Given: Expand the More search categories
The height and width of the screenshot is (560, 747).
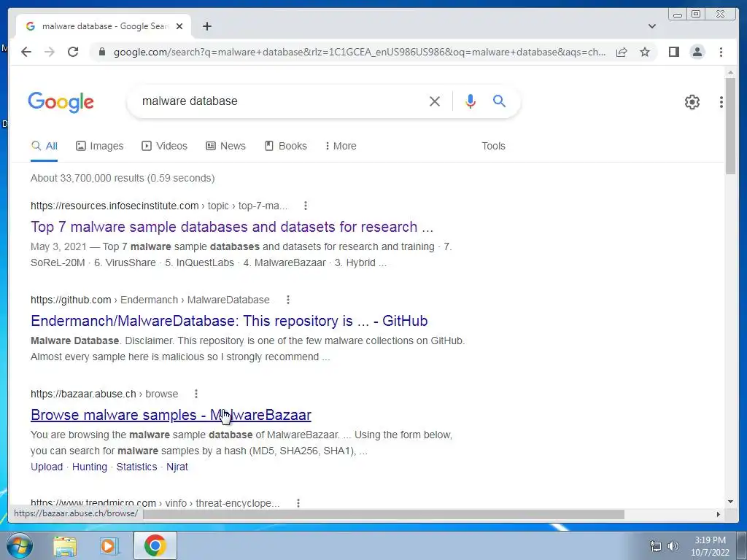Looking at the screenshot, I should click(x=341, y=146).
